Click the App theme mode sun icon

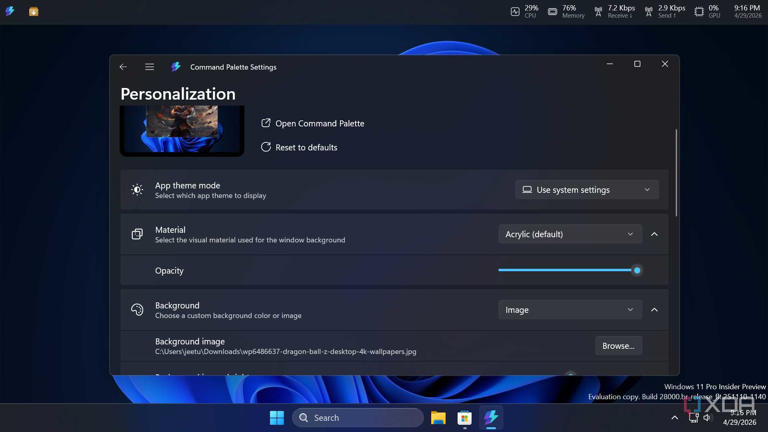[137, 190]
